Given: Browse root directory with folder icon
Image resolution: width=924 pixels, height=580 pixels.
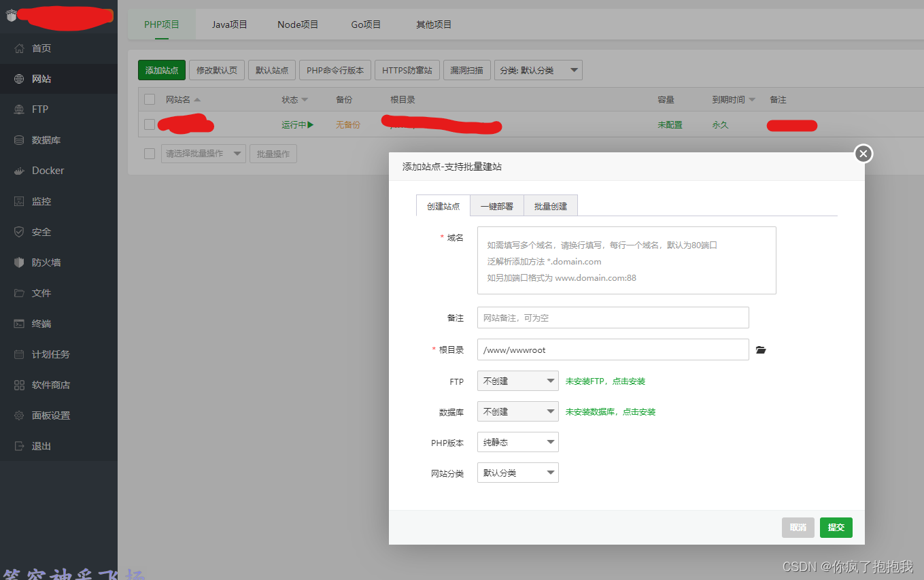Looking at the screenshot, I should (x=761, y=350).
